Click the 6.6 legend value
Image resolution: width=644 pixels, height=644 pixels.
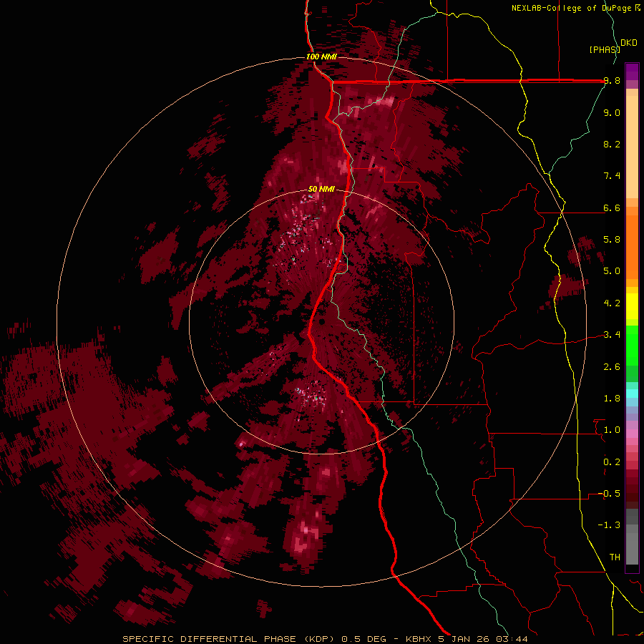(612, 208)
